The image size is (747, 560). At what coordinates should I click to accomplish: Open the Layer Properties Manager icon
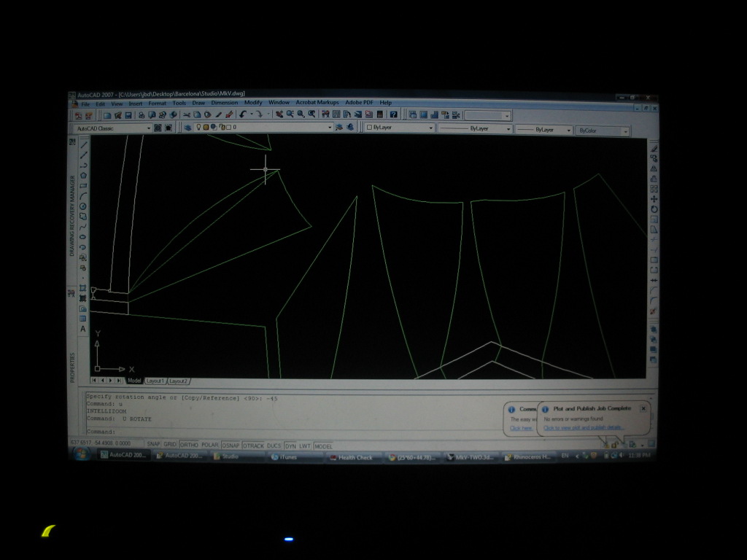(x=187, y=128)
